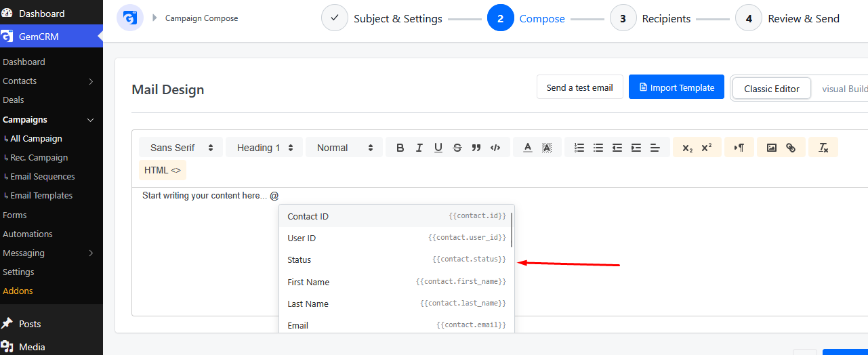Go to Review & Send step
The image size is (868, 355).
click(x=787, y=18)
